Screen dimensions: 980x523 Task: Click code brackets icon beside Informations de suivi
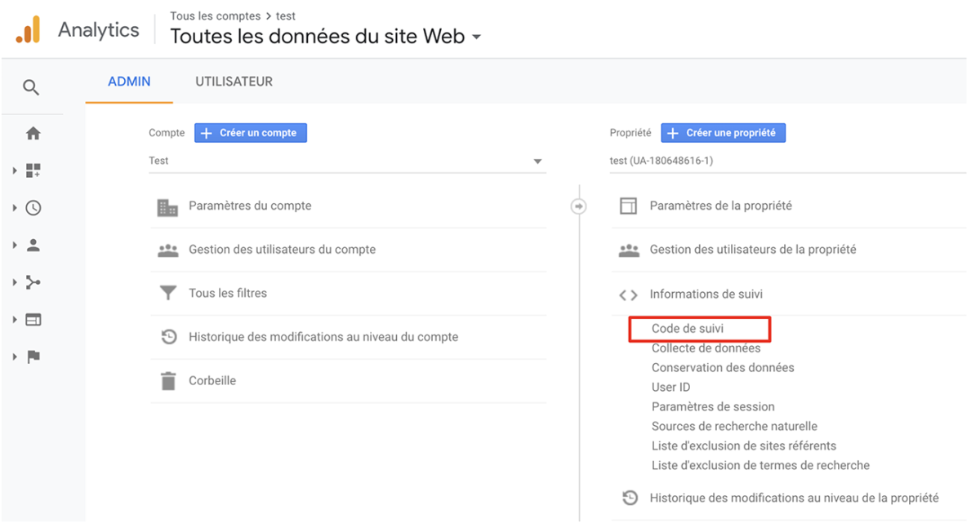click(628, 295)
